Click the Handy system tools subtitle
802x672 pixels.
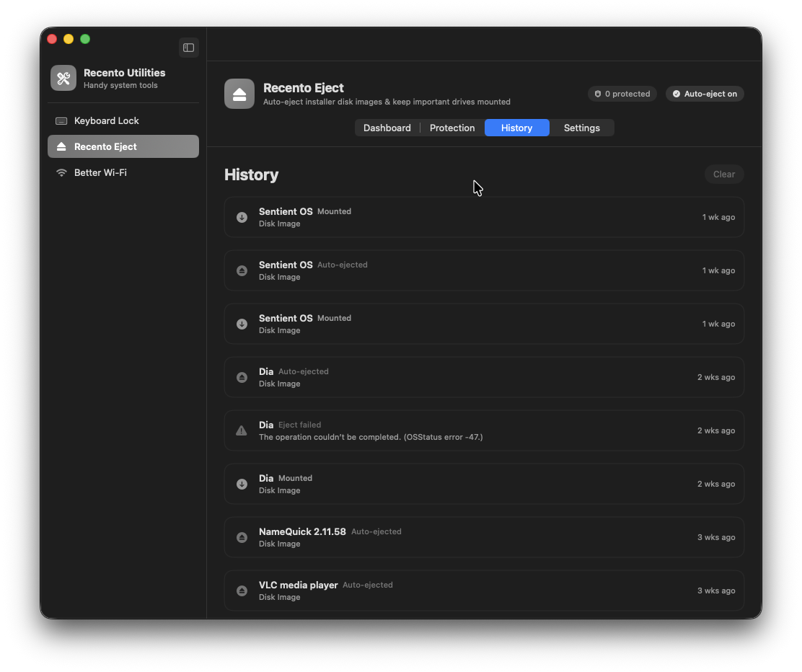120,85
